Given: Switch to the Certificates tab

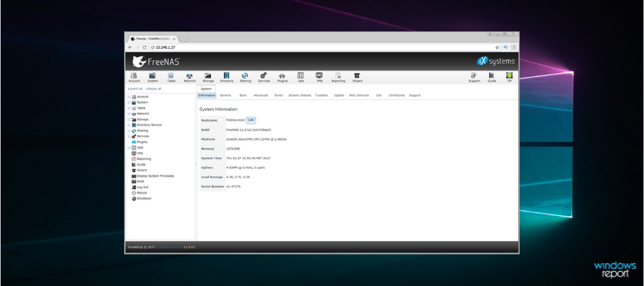Looking at the screenshot, I should point(396,95).
